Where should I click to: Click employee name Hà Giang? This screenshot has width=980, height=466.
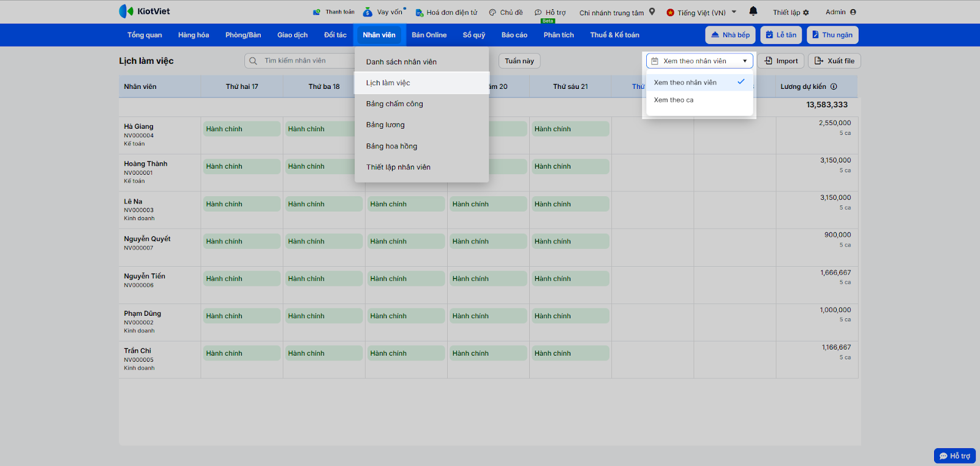(x=138, y=126)
